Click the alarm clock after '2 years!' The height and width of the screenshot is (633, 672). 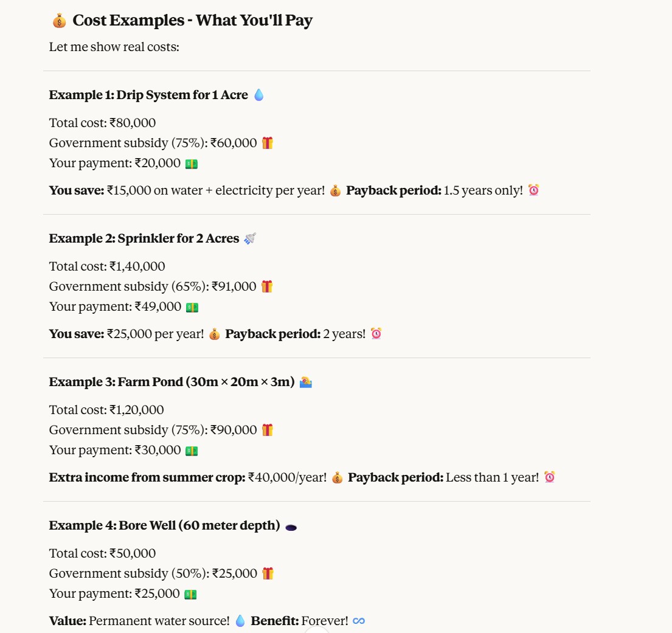tap(376, 334)
